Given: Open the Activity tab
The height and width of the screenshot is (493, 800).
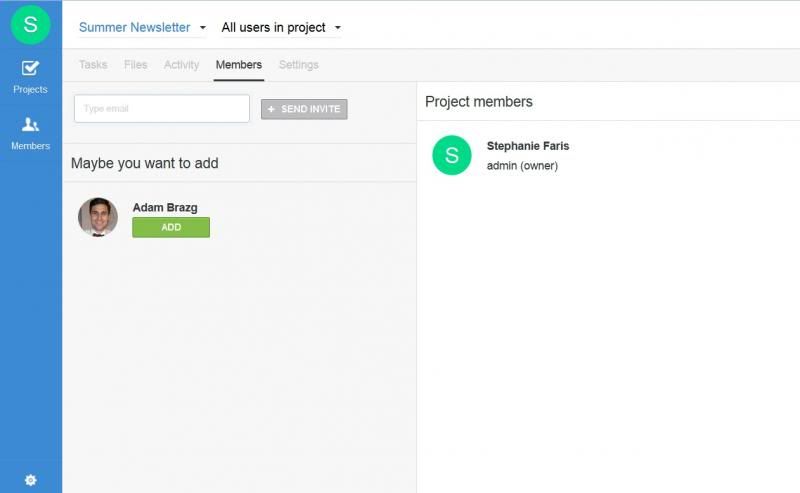Looking at the screenshot, I should (x=181, y=65).
